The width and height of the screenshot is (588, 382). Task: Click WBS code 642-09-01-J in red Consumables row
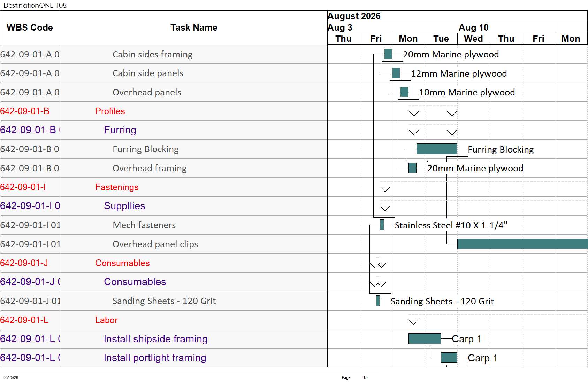tap(24, 263)
